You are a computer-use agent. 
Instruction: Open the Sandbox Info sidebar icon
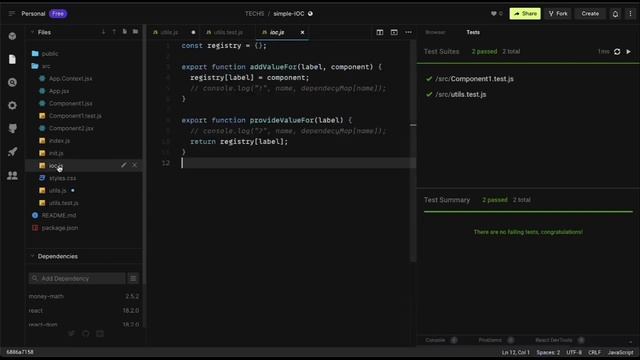(12, 36)
